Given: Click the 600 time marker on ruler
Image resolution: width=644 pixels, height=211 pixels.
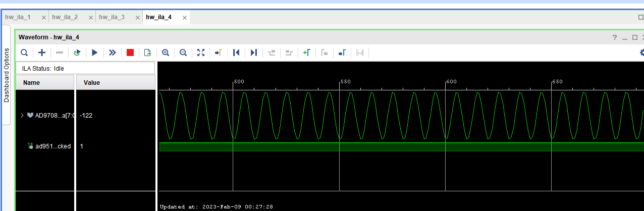Looking at the screenshot, I should [x=452, y=82].
